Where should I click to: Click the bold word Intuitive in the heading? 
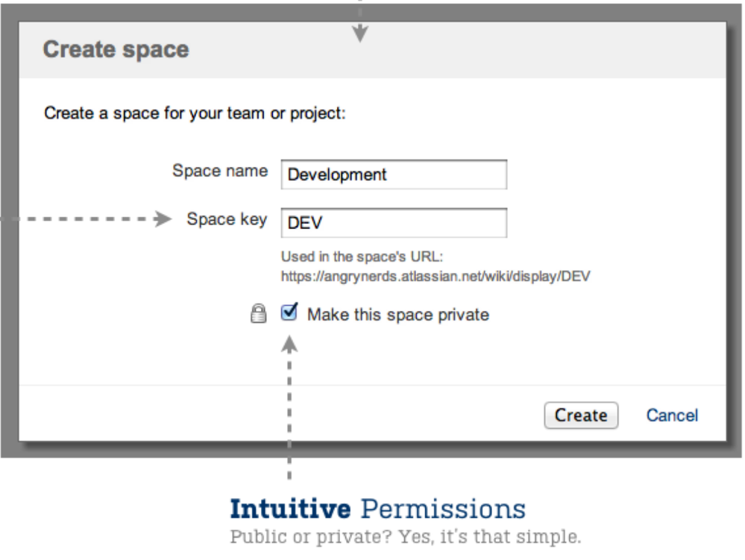pos(290,509)
